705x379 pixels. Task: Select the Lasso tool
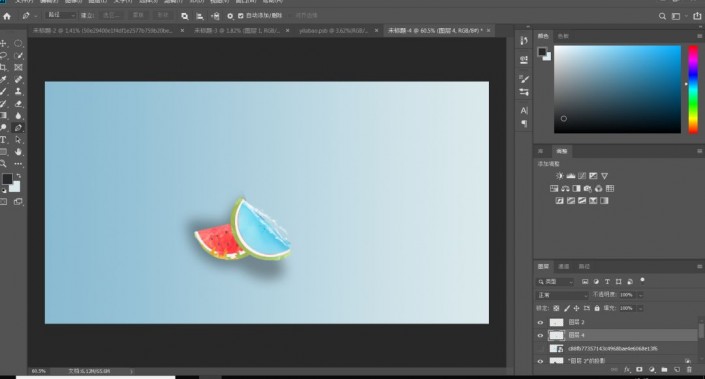(3, 55)
